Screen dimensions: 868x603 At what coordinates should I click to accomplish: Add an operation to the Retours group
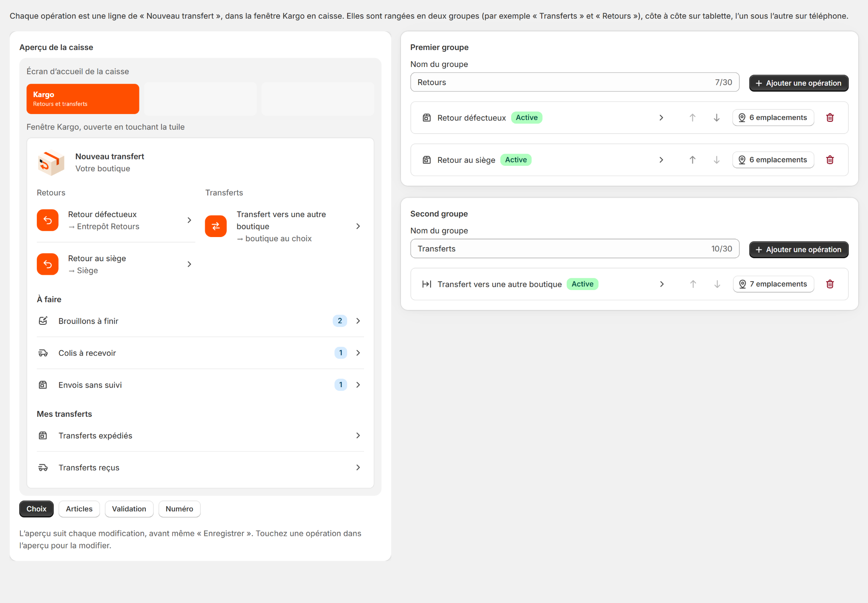click(x=798, y=83)
